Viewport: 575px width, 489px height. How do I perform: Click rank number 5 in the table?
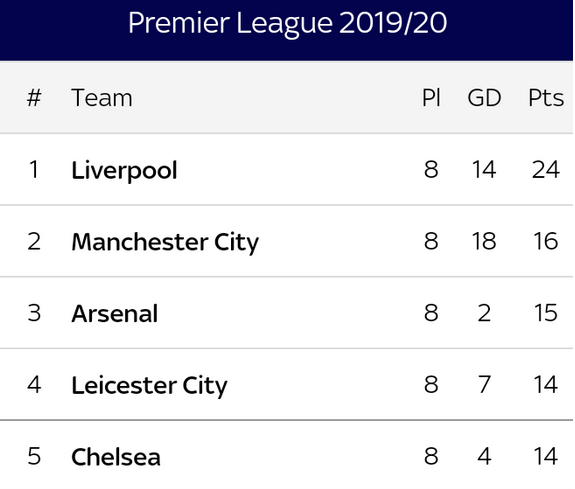[x=34, y=457]
